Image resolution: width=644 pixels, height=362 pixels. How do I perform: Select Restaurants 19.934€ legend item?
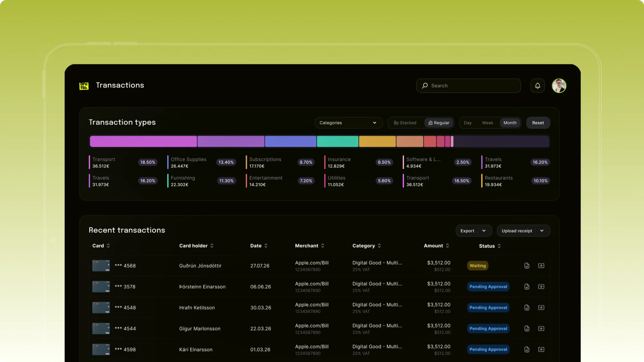click(x=516, y=181)
